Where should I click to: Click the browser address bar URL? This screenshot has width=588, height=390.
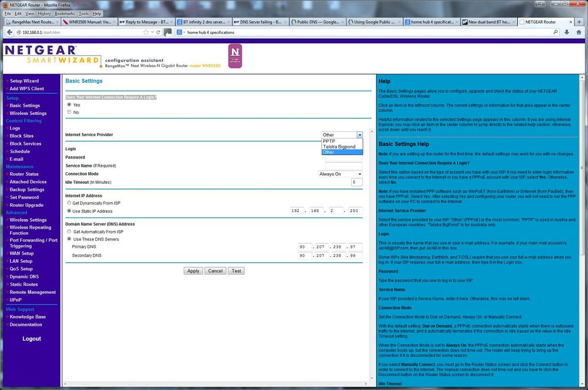click(41, 32)
